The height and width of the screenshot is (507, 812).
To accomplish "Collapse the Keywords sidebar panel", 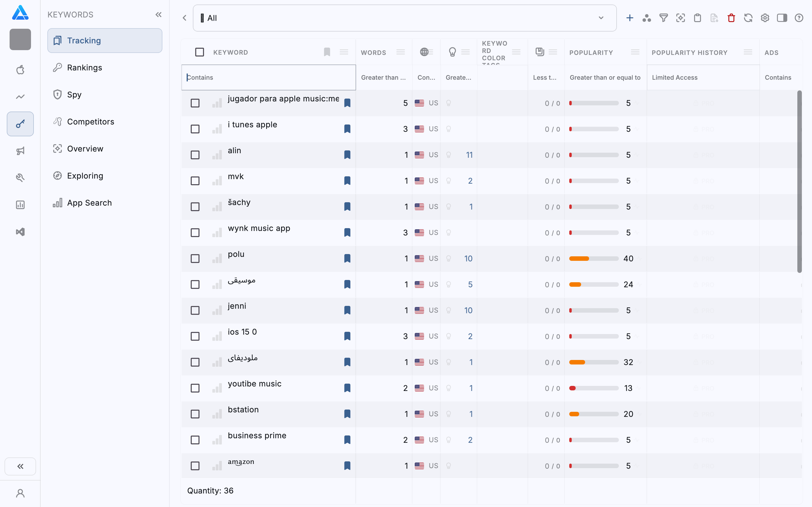I will (x=159, y=15).
